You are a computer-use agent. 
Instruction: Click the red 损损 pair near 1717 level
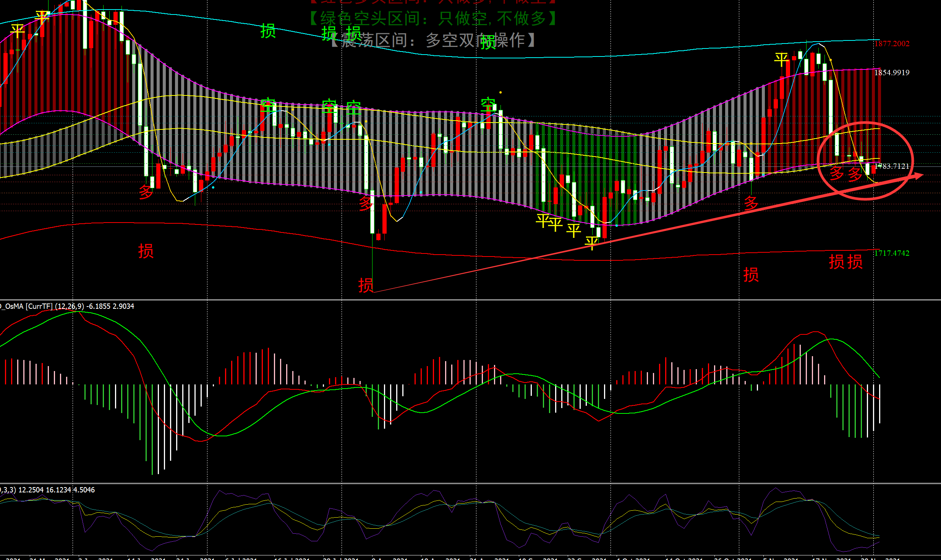845,262
